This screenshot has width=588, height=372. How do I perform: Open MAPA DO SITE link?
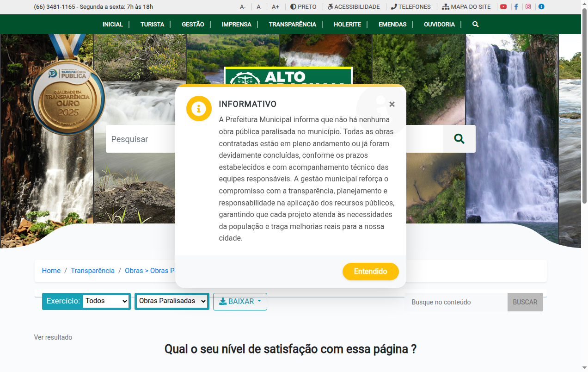[x=466, y=7]
